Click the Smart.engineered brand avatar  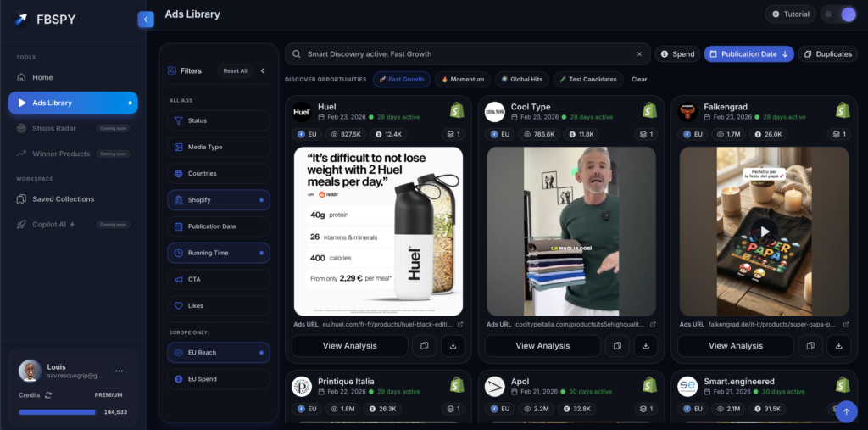687,387
